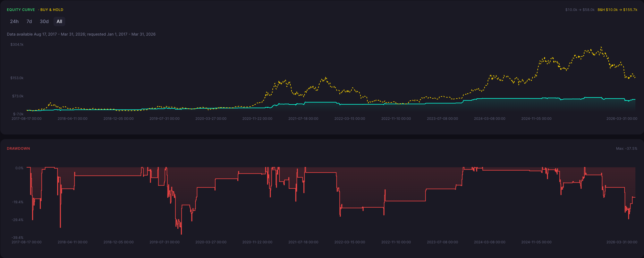Image resolution: width=644 pixels, height=258 pixels.
Task: Click the B&H $10.0k → $155.7k summary
Action: pyautogui.click(x=617, y=10)
